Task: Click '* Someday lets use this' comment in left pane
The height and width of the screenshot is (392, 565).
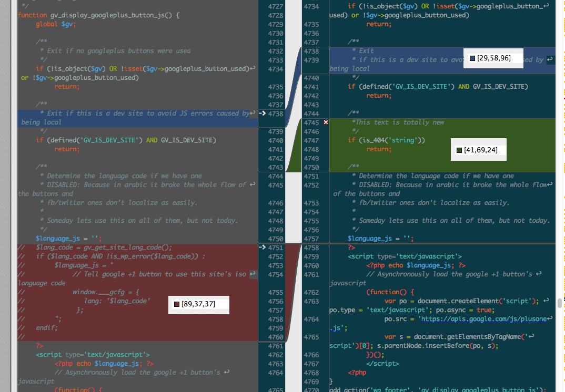Action: pyautogui.click(x=139, y=220)
